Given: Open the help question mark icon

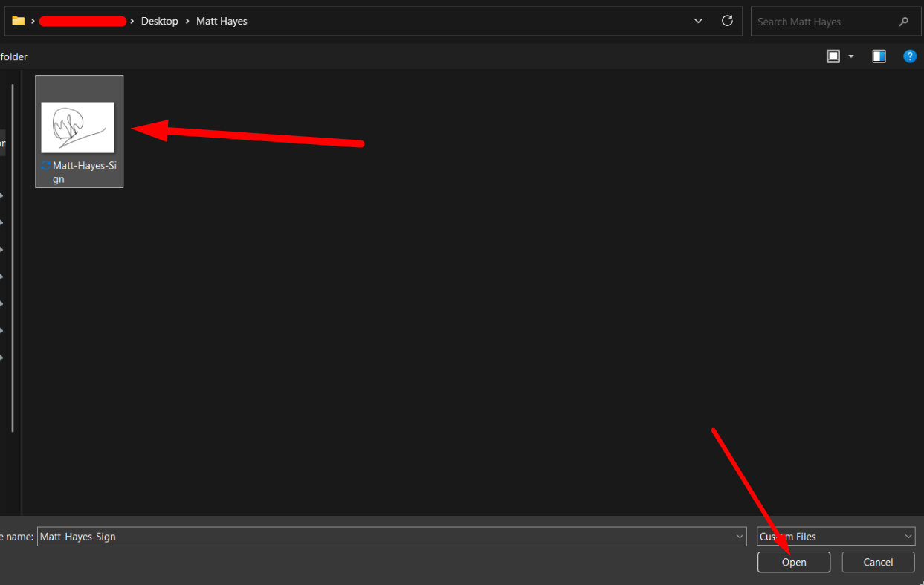Looking at the screenshot, I should click(909, 56).
